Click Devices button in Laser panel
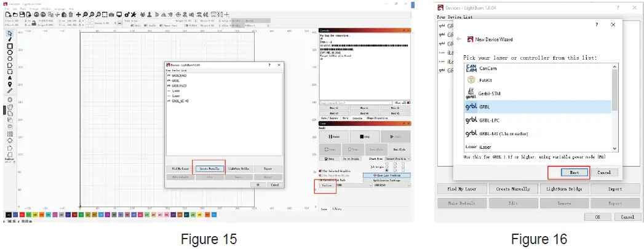Viewport: 644px width, 249px height. click(327, 186)
